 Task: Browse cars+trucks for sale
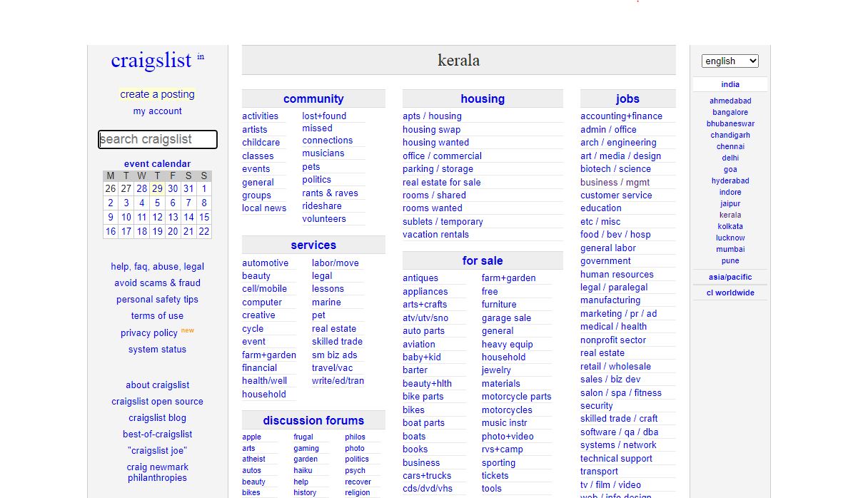tap(427, 476)
